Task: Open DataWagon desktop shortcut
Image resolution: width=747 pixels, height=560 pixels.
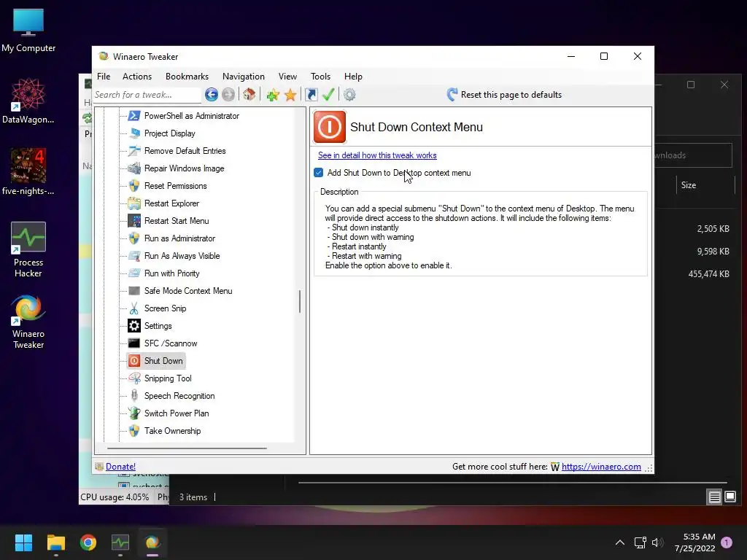Action: pyautogui.click(x=28, y=101)
